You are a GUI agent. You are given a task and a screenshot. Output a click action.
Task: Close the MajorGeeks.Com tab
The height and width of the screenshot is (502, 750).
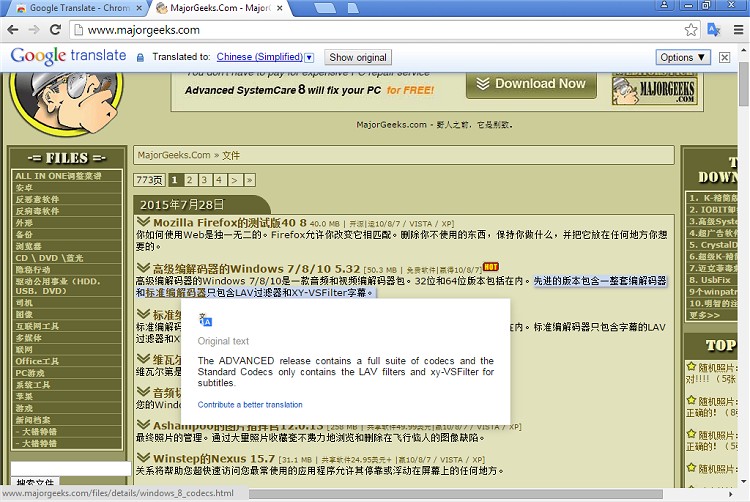tap(280, 8)
